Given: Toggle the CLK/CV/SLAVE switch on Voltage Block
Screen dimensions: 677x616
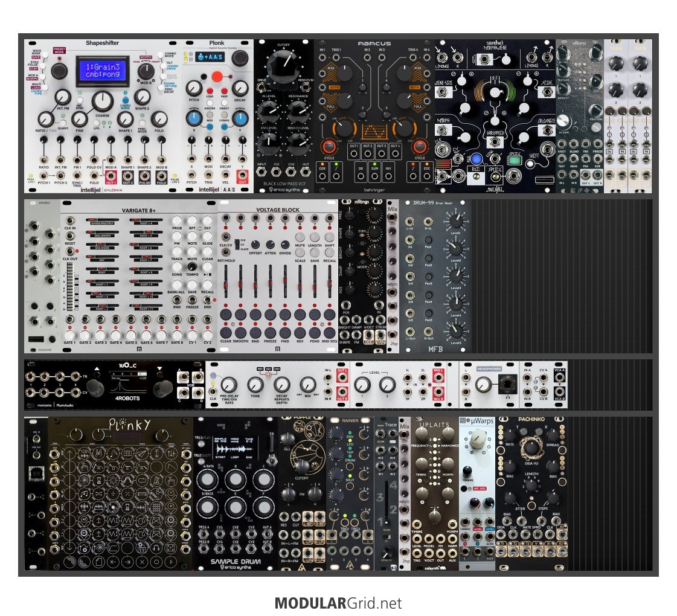Looking at the screenshot, I should [237, 244].
